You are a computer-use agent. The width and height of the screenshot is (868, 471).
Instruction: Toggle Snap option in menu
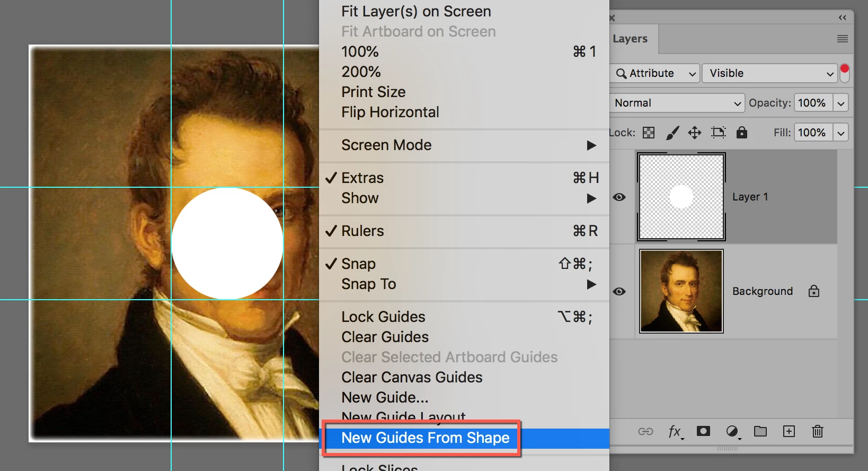pos(464,264)
